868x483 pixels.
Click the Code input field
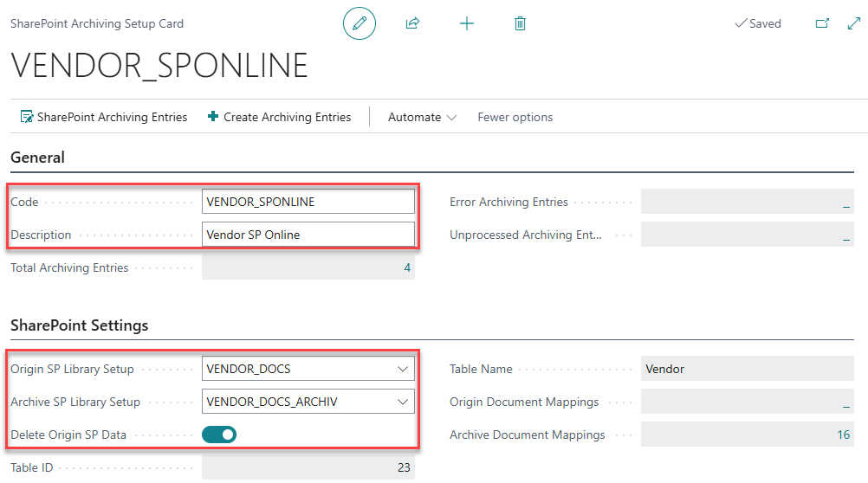(308, 202)
